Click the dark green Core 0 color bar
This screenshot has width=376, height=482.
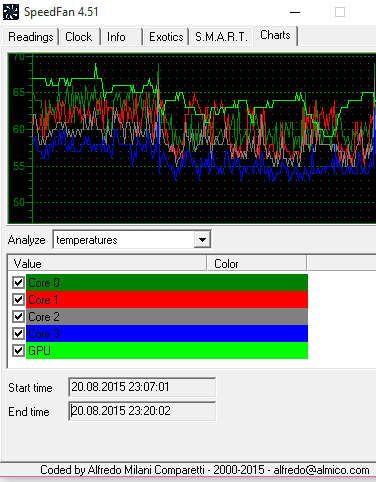pos(167,283)
